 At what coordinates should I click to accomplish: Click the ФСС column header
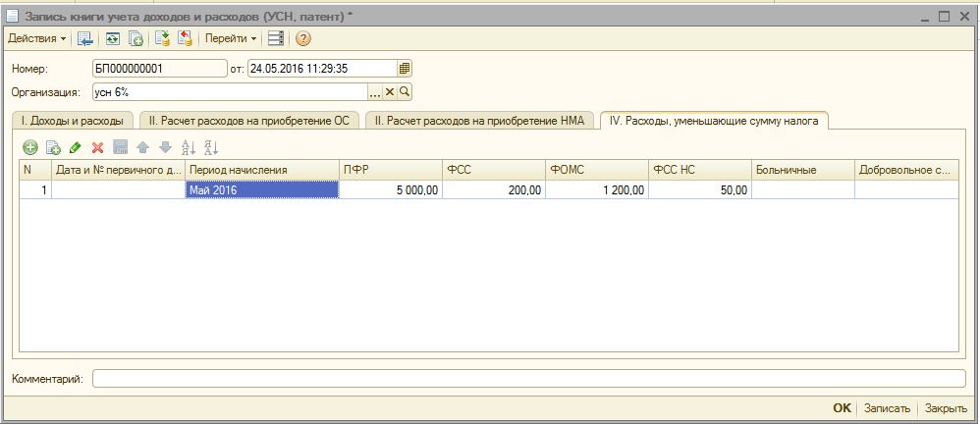[x=494, y=170]
